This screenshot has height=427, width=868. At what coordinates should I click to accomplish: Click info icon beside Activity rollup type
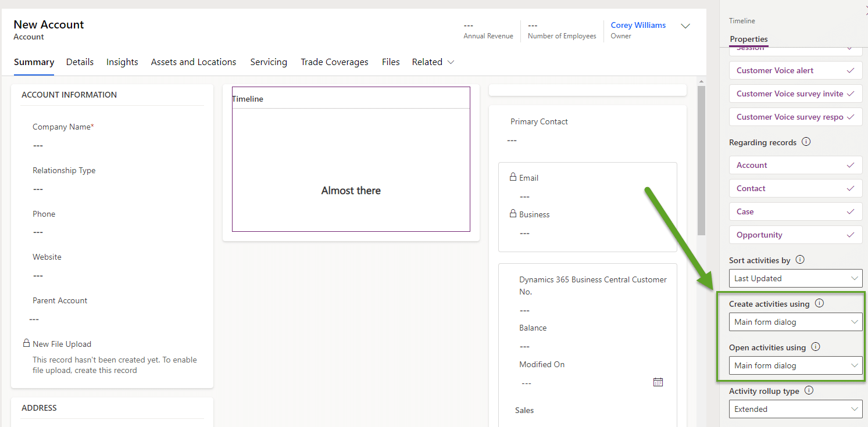[x=809, y=390]
